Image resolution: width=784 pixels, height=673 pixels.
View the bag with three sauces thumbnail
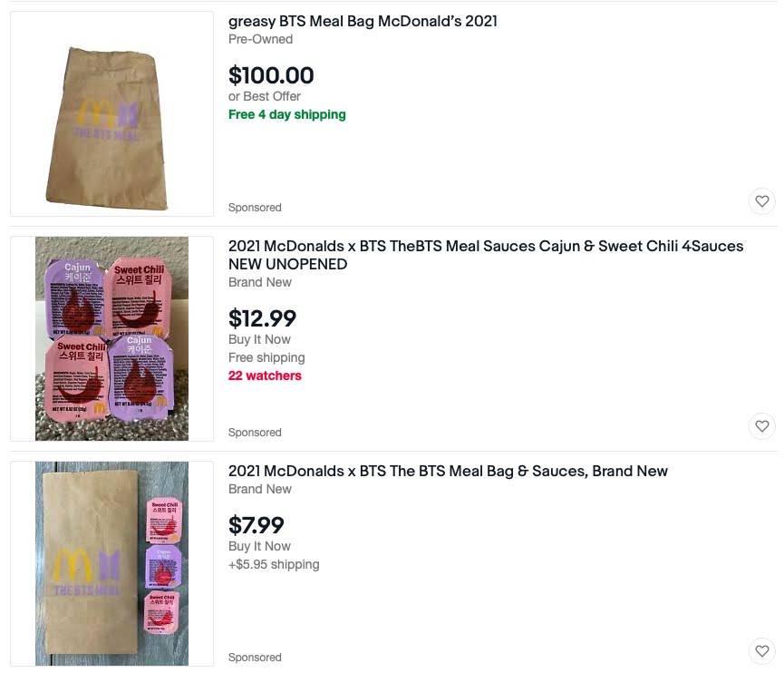(112, 563)
